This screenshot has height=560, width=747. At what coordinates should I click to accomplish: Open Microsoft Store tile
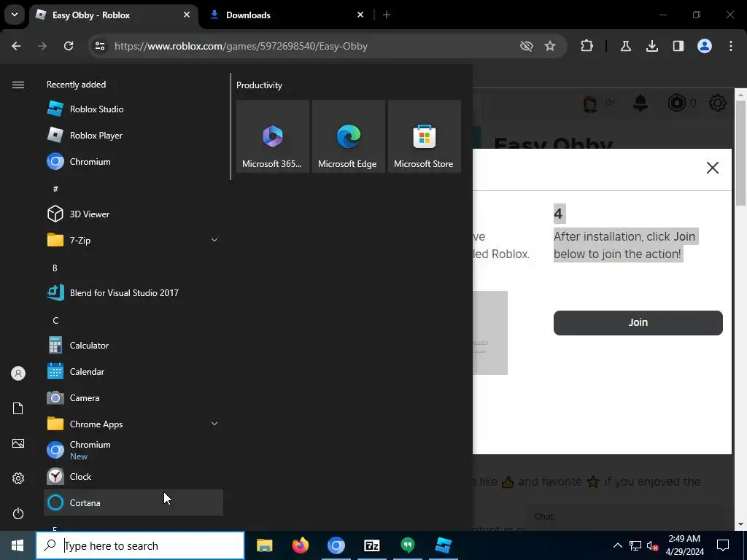click(424, 136)
